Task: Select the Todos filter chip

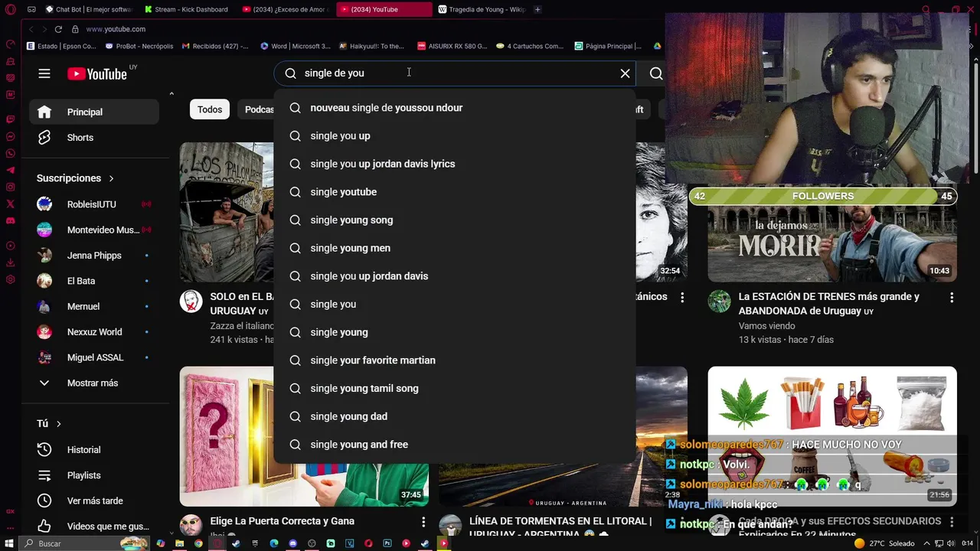Action: pyautogui.click(x=210, y=109)
